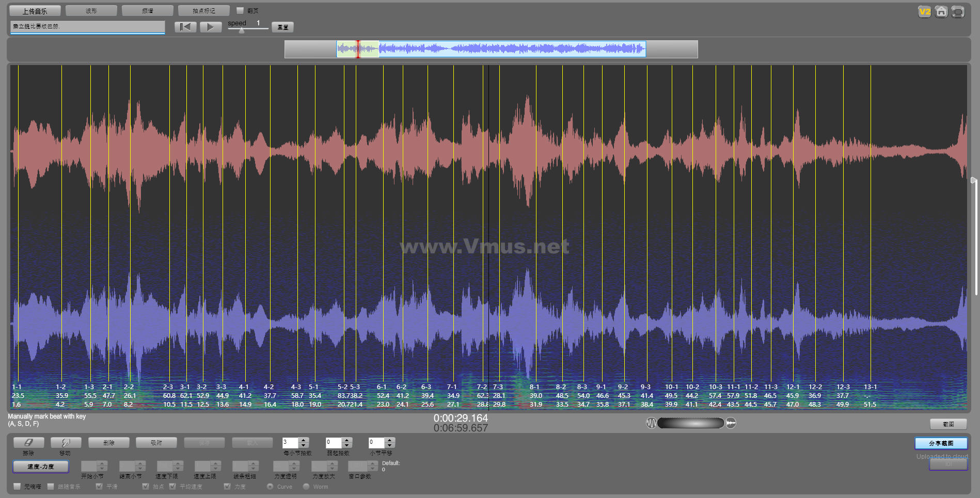980x498 pixels.
Task: Select the move (移动) tool
Action: 66,443
